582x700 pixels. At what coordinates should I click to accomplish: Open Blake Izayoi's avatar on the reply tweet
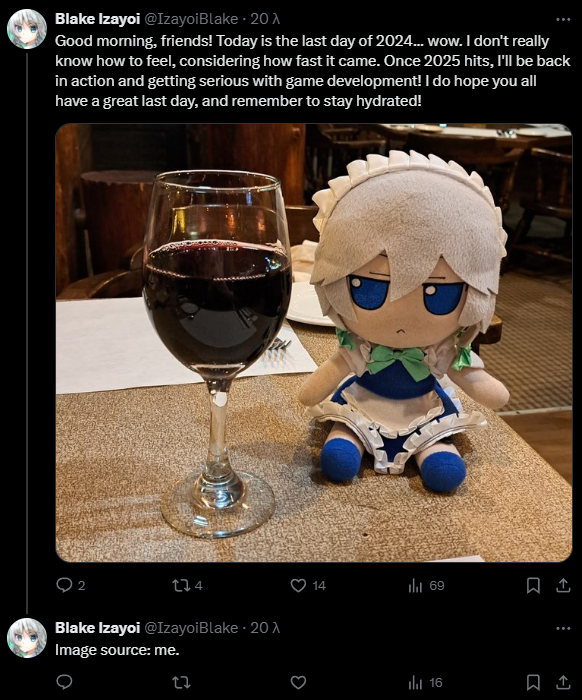[27, 638]
